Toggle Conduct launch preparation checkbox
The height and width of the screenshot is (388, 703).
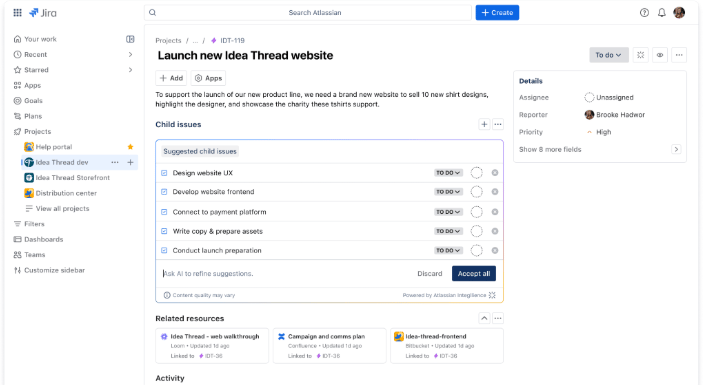point(164,250)
